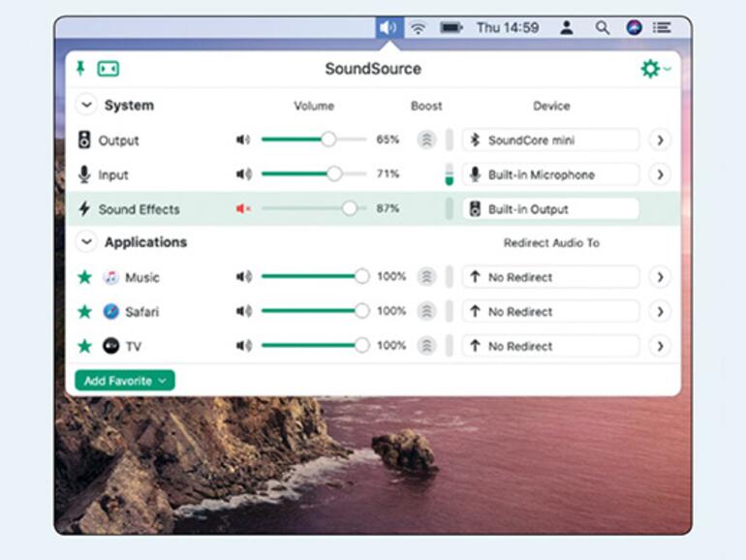Expand Input advanced options arrow

point(660,174)
